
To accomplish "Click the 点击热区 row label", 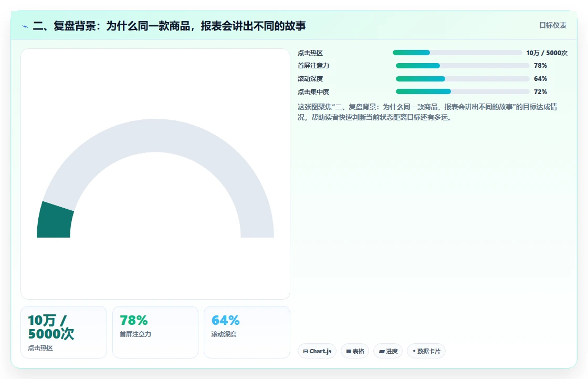I will pos(310,53).
